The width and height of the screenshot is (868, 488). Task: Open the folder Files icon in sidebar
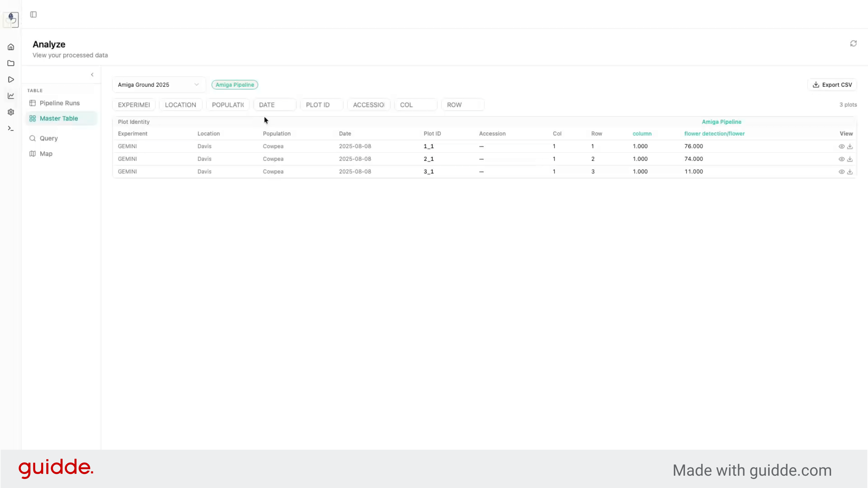[11, 63]
